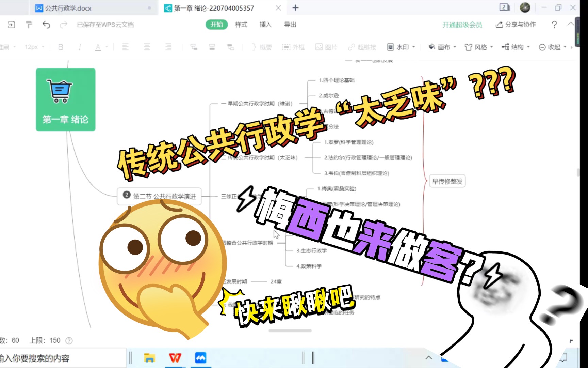588x368 pixels.
Task: Select node 1.四个理论基础
Action: (x=337, y=80)
